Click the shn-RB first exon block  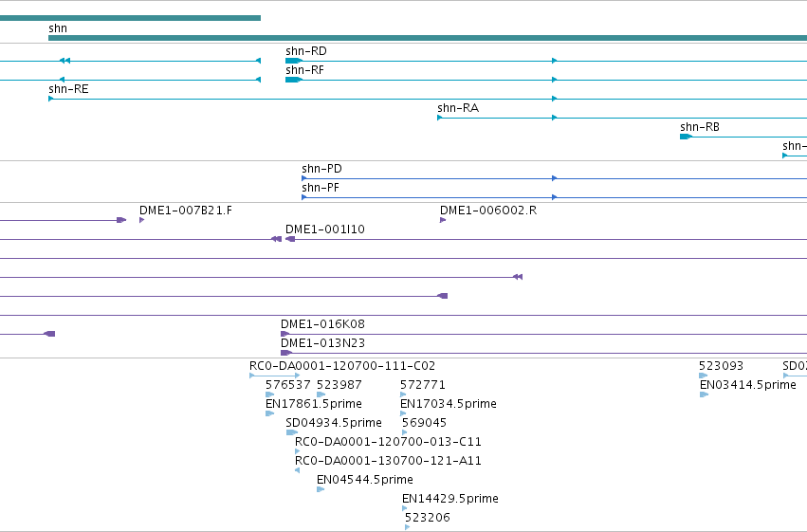686,137
